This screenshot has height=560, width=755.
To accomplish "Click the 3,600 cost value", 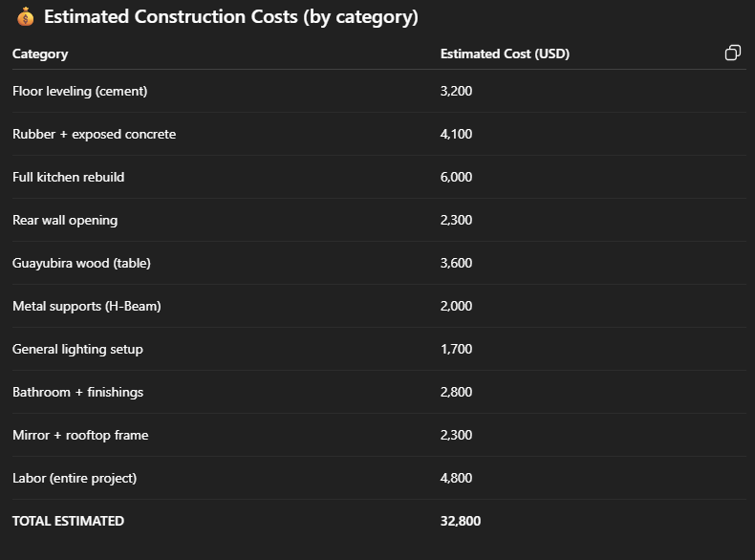I will pos(456,263).
